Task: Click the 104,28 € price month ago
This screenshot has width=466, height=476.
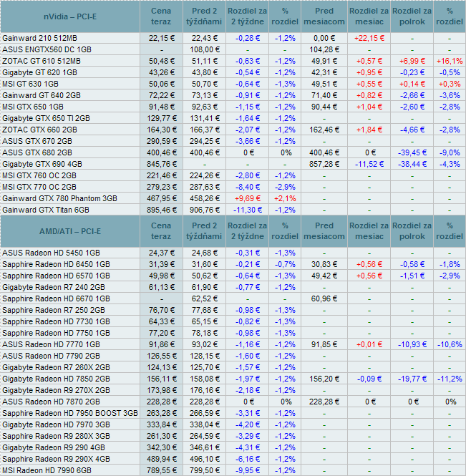Action: [x=324, y=49]
